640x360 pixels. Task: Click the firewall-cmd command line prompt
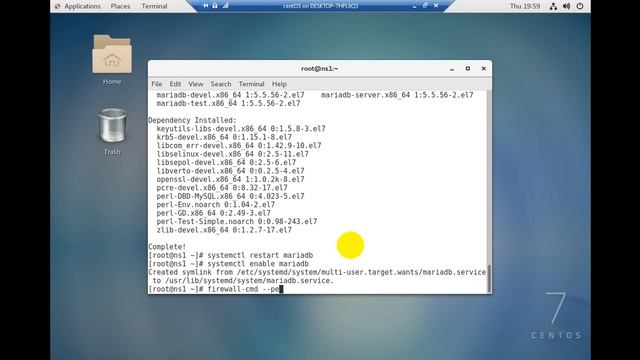coord(216,289)
